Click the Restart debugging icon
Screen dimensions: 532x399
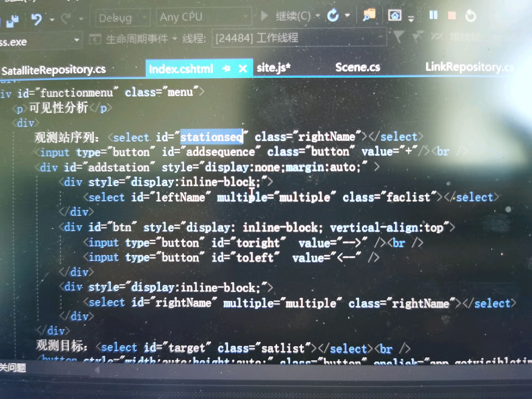click(x=470, y=16)
